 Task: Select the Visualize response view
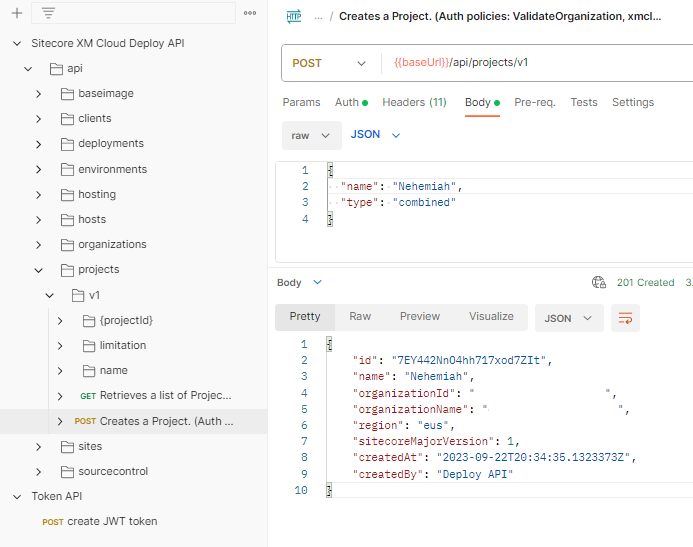click(x=491, y=317)
